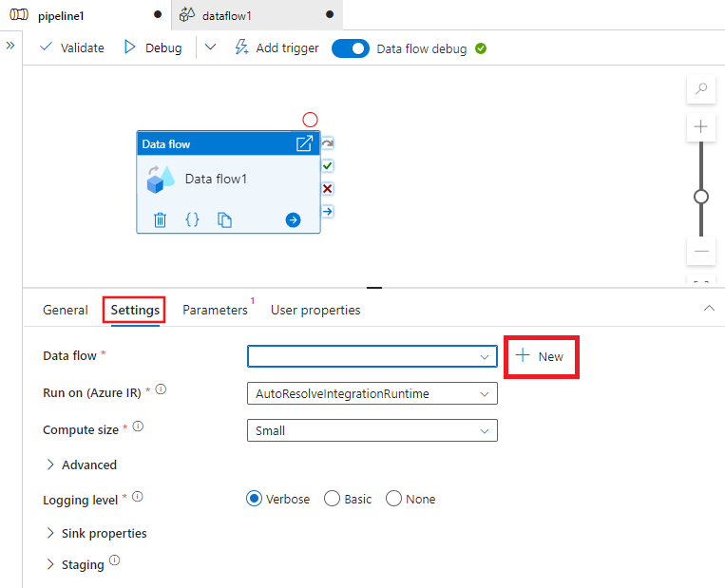This screenshot has height=588, width=725.
Task: View activity JSON code braces icon
Action: point(192,219)
